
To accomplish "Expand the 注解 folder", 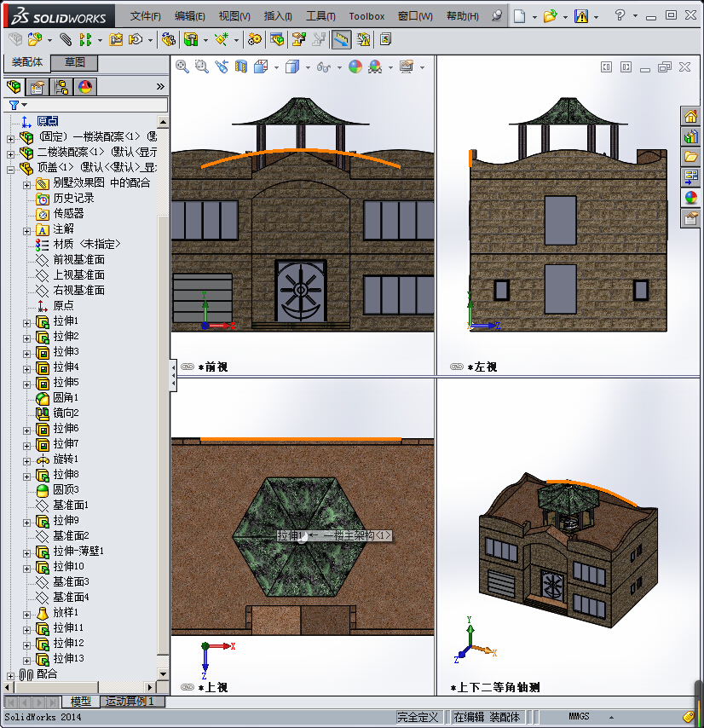I will pos(26,231).
